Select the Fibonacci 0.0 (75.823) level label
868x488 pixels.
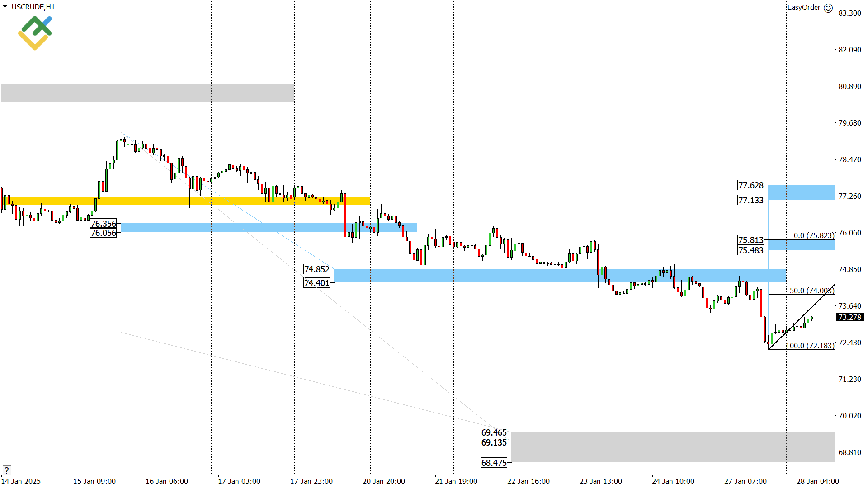point(813,235)
